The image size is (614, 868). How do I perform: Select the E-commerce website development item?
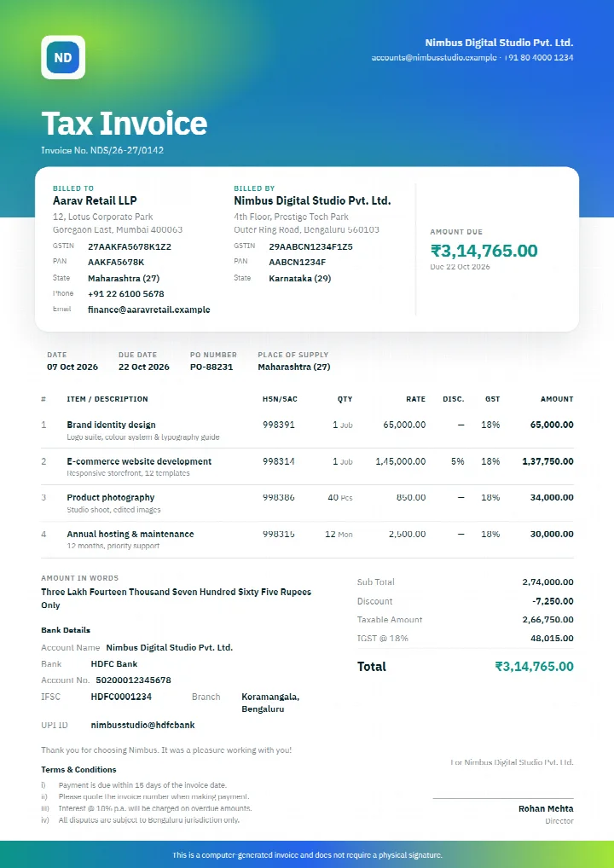tap(139, 461)
